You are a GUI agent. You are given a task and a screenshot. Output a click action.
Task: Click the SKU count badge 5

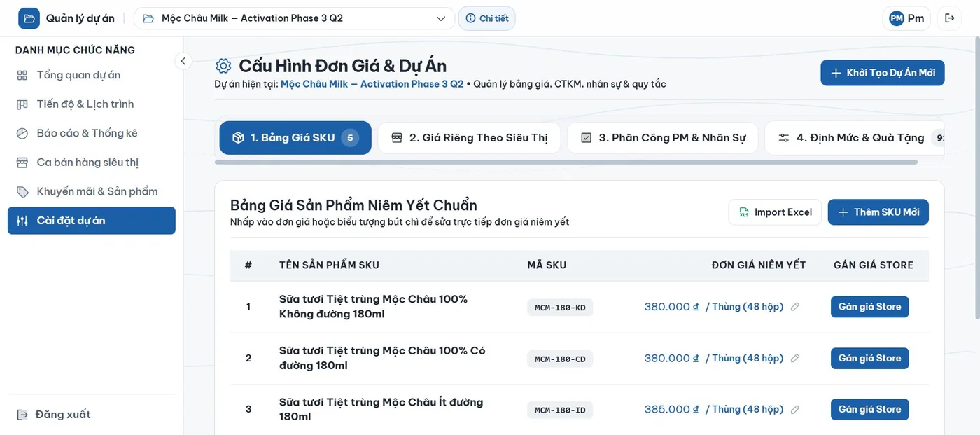[350, 138]
